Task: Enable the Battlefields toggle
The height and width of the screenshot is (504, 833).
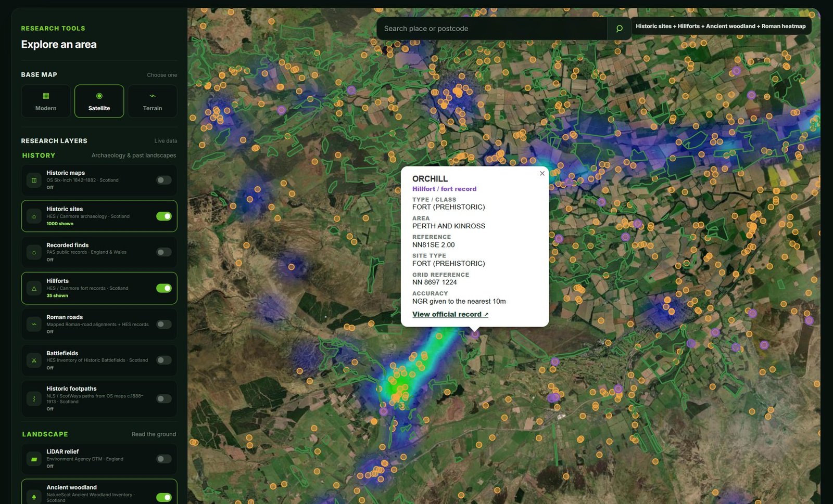Action: [x=164, y=360]
